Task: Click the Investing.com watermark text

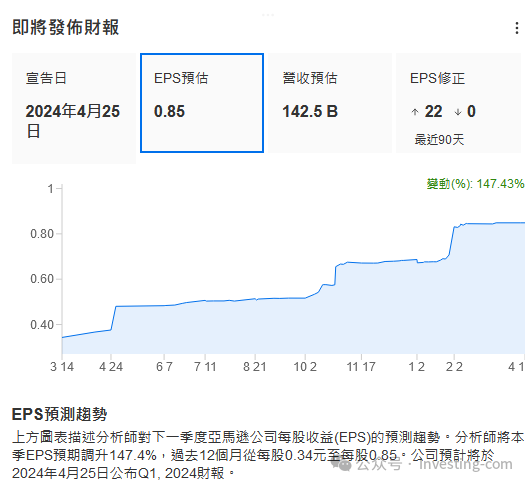Action: click(466, 464)
